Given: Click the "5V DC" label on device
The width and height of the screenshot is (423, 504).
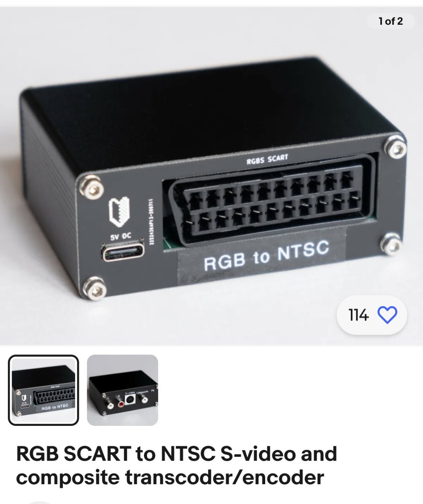Looking at the screenshot, I should coord(121,236).
